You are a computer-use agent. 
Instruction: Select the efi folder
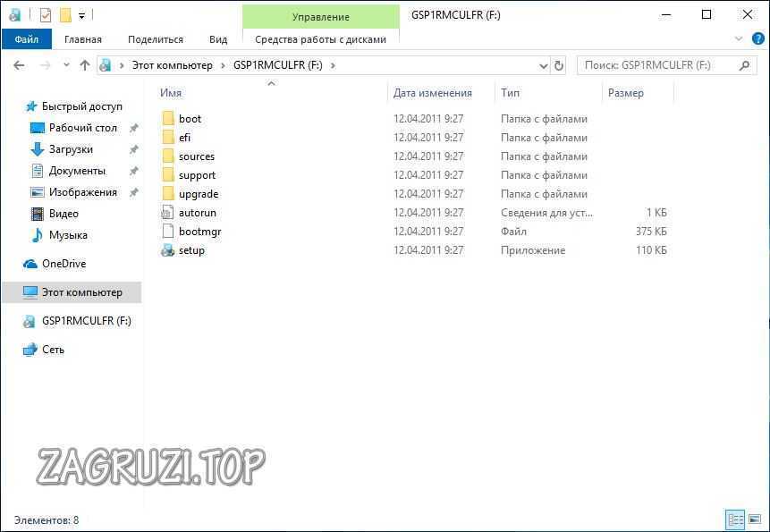coord(184,138)
